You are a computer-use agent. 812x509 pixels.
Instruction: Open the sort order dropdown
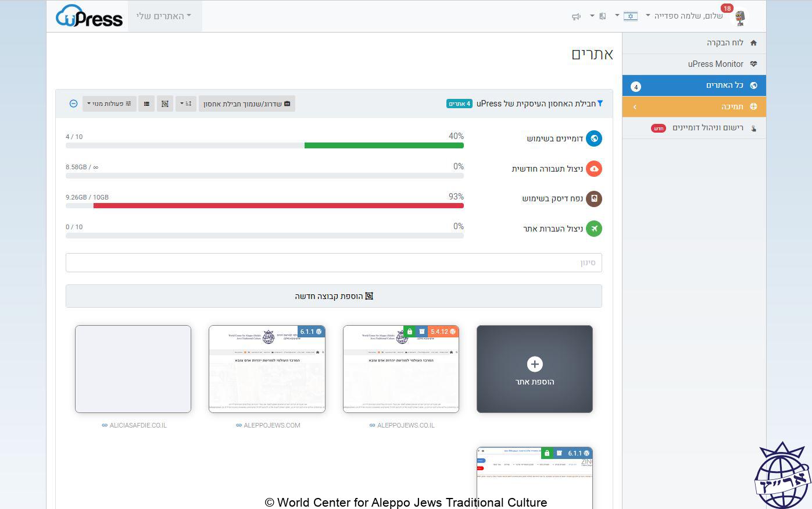(x=185, y=104)
